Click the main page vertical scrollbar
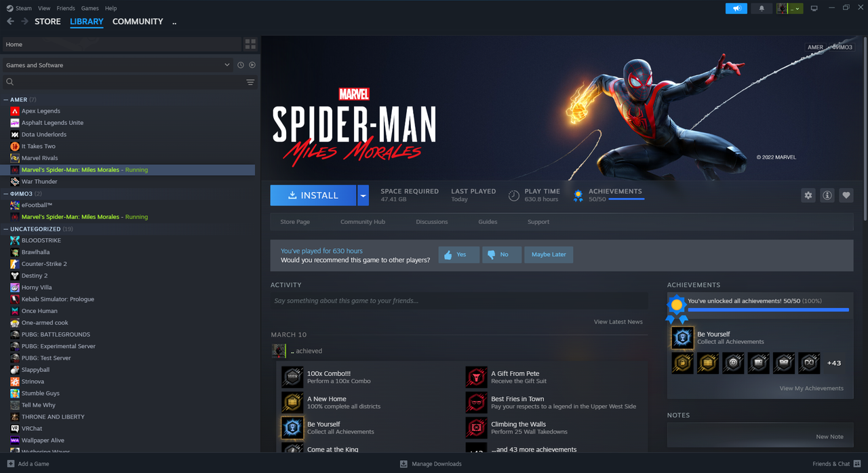868x473 pixels. click(865, 128)
